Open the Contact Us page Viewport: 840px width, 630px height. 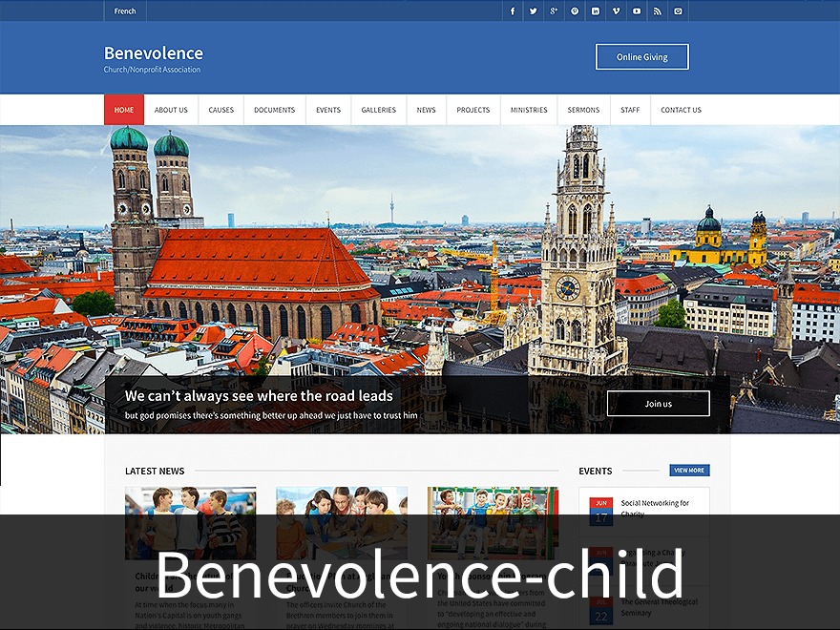click(681, 109)
